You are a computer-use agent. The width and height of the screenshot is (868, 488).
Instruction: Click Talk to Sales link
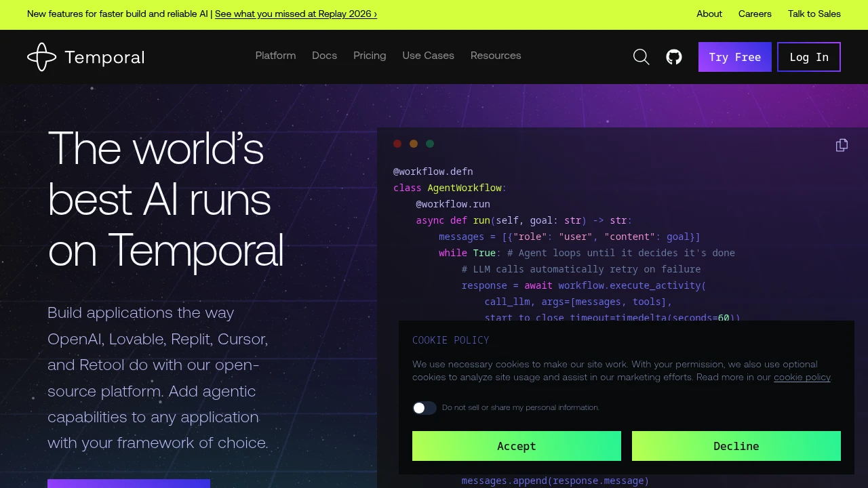point(814,14)
